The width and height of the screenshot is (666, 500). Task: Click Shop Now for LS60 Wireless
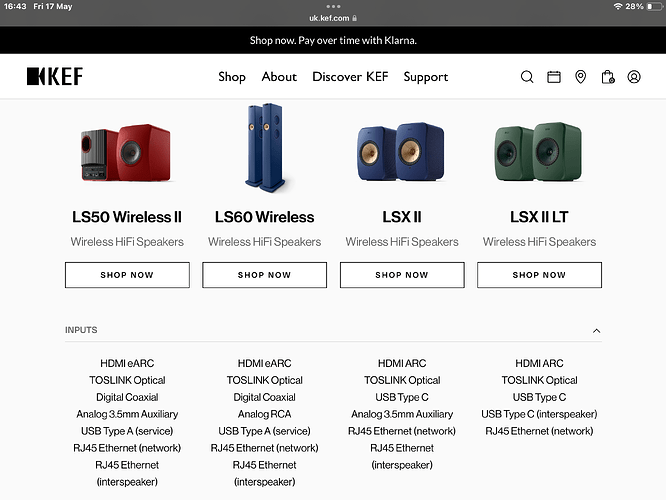point(264,275)
